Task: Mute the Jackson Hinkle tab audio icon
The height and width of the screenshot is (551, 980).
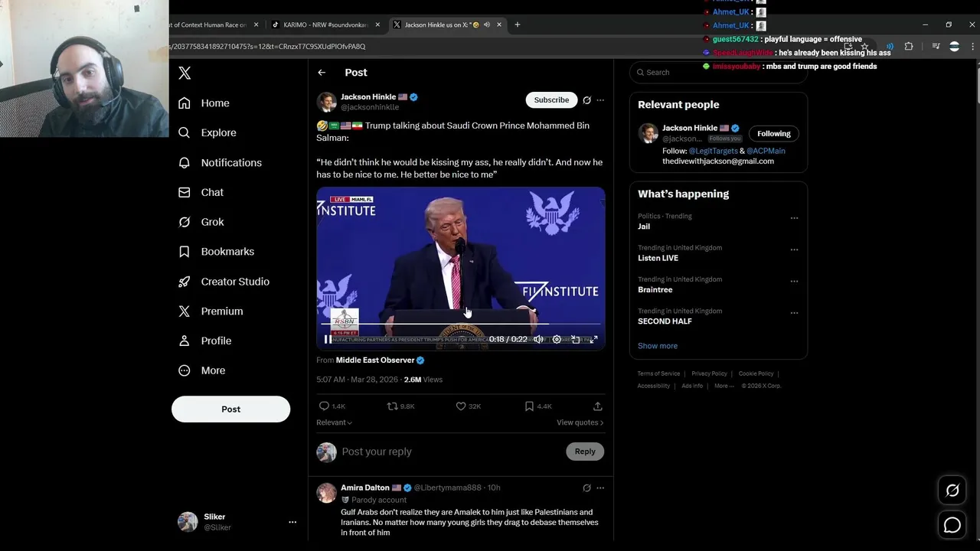Action: point(487,24)
